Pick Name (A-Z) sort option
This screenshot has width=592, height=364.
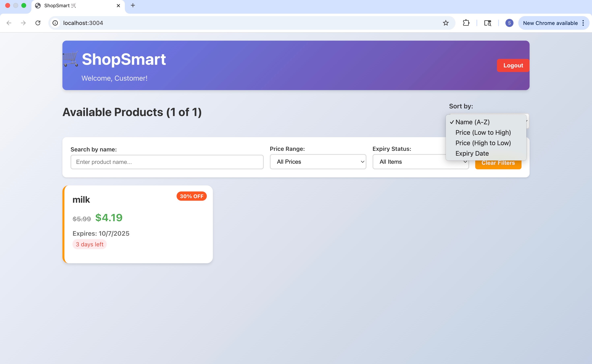click(x=472, y=122)
